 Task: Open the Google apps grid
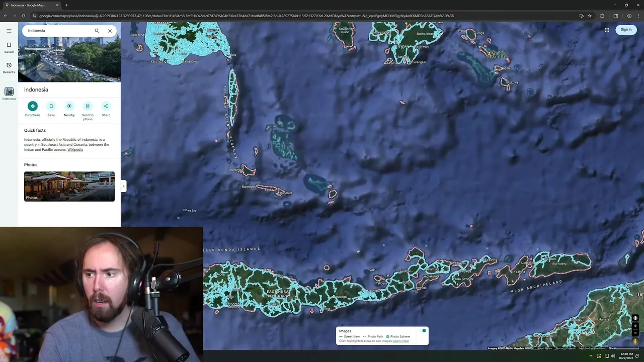(607, 30)
